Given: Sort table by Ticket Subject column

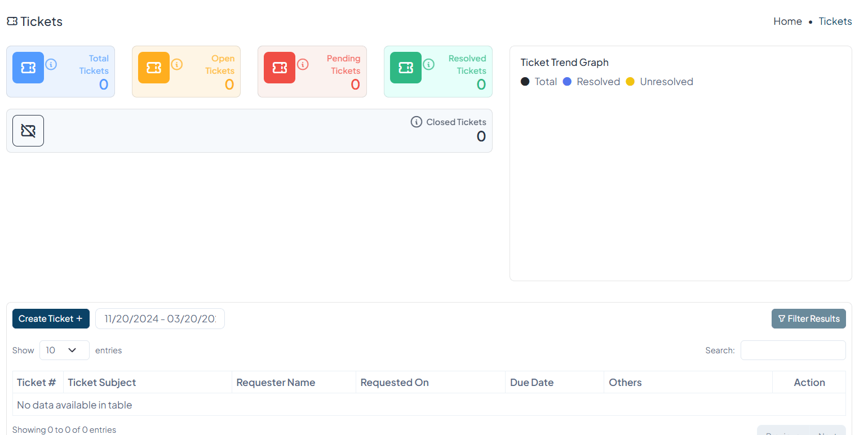Looking at the screenshot, I should click(x=102, y=382).
